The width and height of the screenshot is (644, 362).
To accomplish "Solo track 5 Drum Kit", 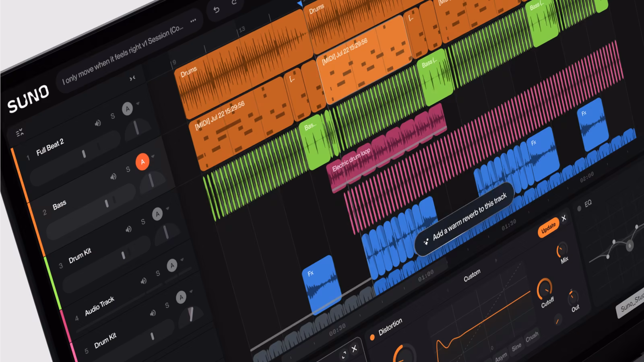I will 167,306.
